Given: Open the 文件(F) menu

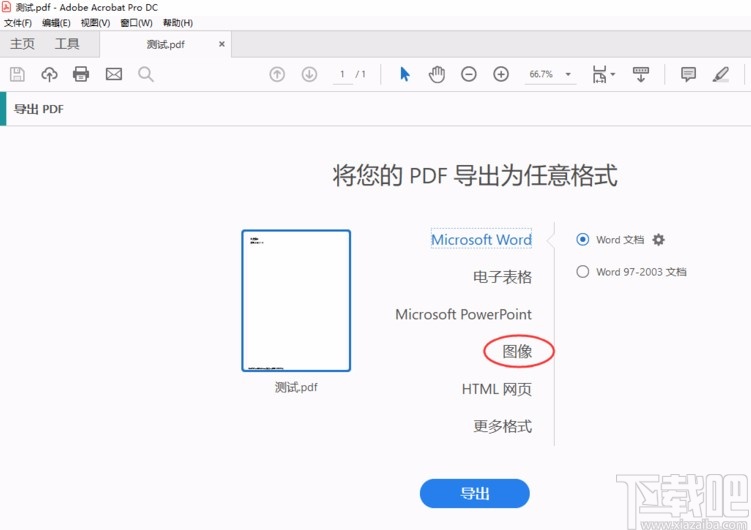Looking at the screenshot, I should tap(18, 23).
